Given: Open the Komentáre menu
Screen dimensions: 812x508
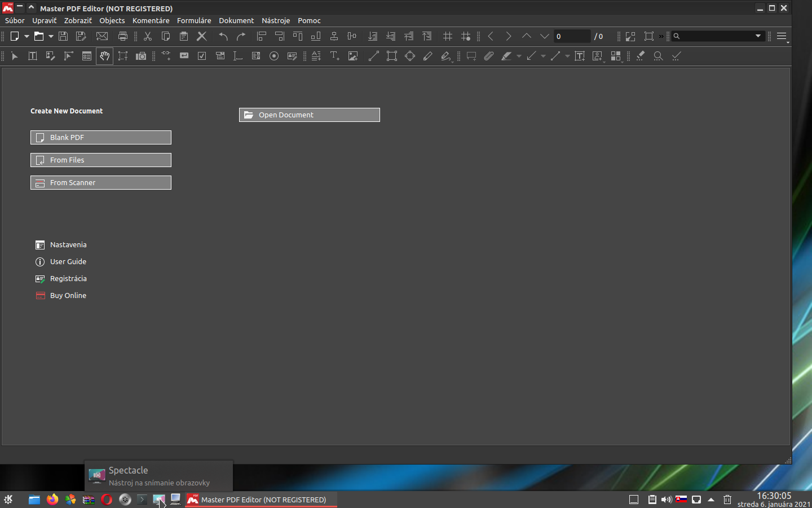Looking at the screenshot, I should [x=151, y=20].
